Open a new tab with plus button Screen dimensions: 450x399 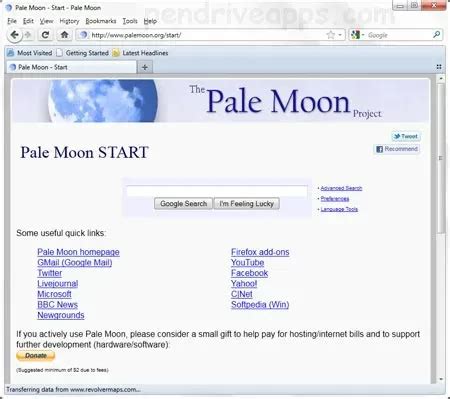(x=145, y=67)
